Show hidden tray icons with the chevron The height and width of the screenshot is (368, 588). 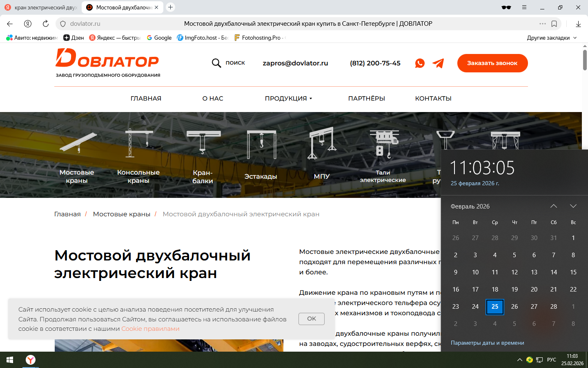519,360
